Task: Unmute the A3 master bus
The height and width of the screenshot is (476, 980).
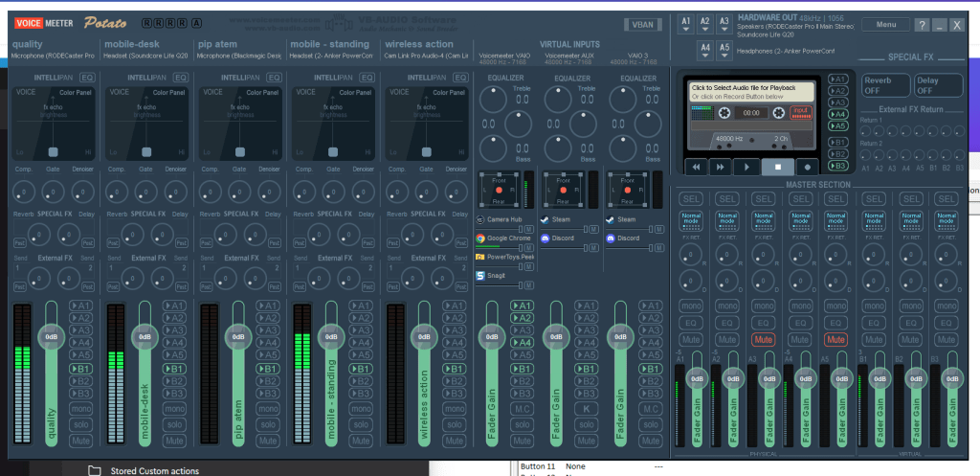Action: tap(763, 340)
